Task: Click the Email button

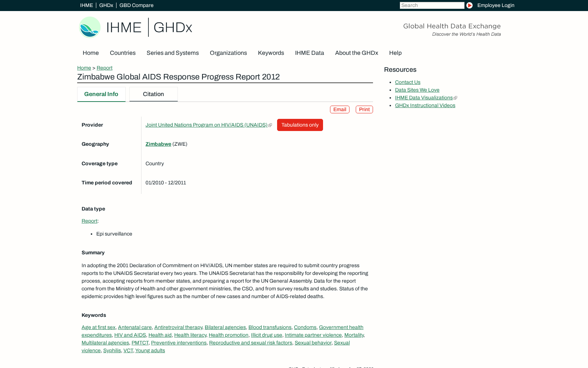Action: [340, 110]
